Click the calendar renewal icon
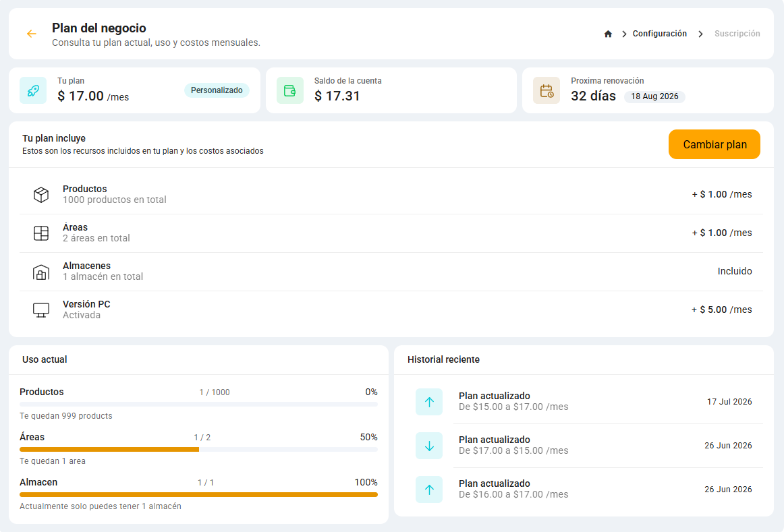Viewport: 784px width, 532px height. (x=547, y=90)
